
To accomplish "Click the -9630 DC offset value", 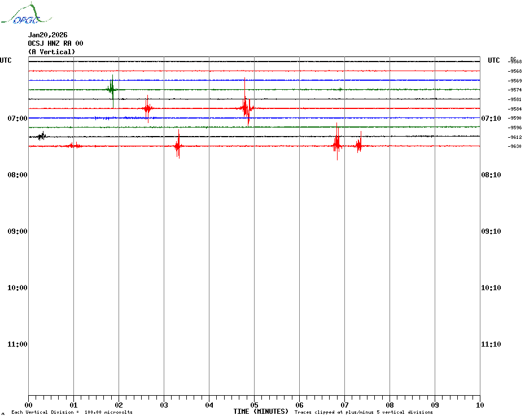I will click(x=515, y=146).
